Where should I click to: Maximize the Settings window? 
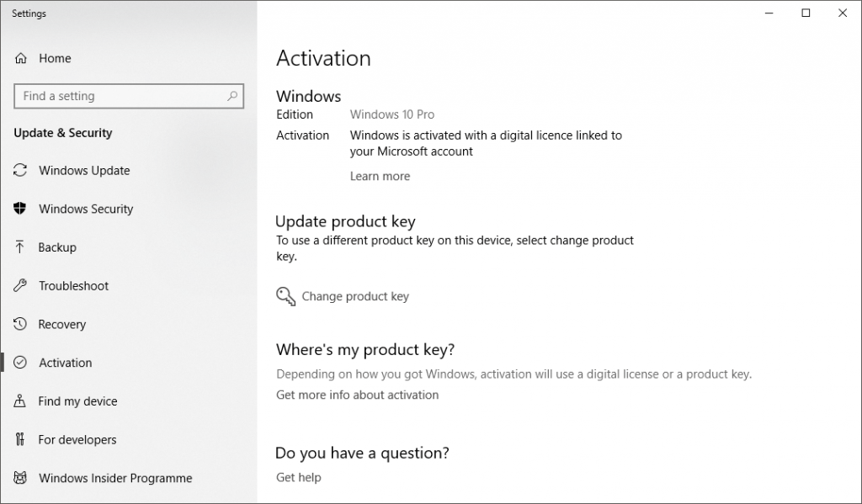tap(806, 13)
